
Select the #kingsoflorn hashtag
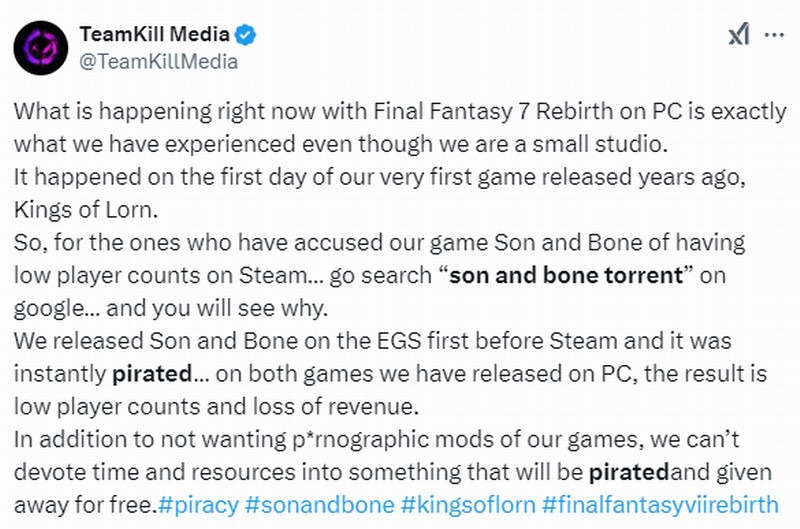coord(468,505)
